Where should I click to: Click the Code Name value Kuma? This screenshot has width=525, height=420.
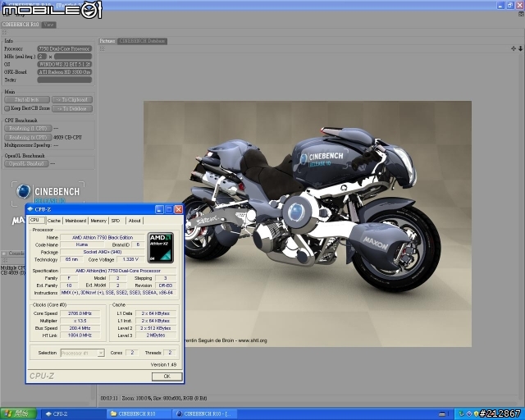click(82, 244)
